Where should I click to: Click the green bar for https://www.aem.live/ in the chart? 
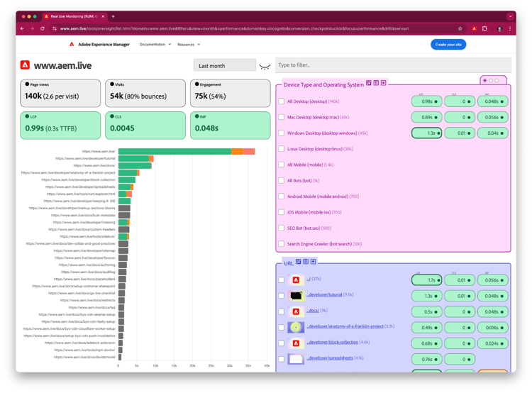pos(174,151)
